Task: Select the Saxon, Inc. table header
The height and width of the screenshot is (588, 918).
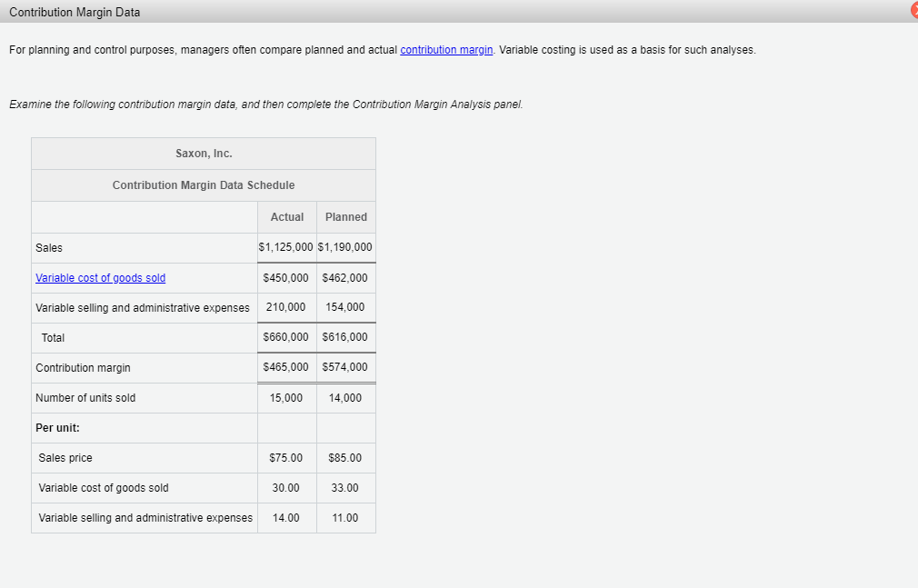Action: (x=203, y=153)
